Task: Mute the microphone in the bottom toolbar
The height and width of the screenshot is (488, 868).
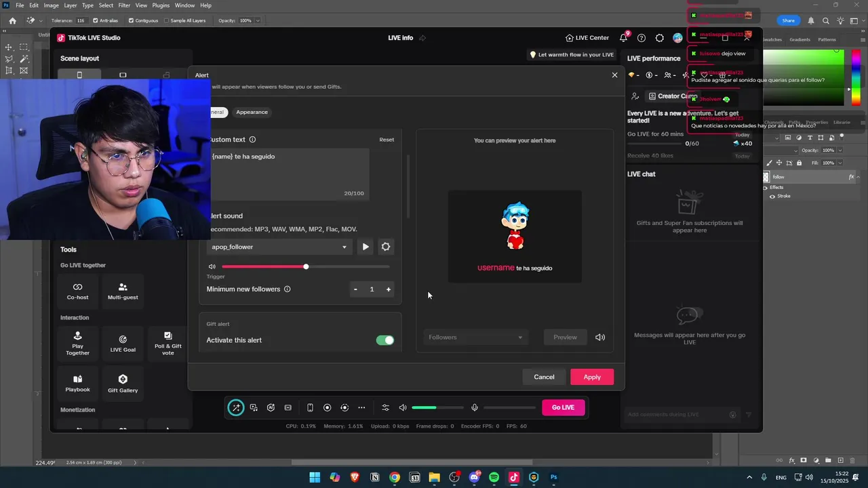Action: point(475,407)
